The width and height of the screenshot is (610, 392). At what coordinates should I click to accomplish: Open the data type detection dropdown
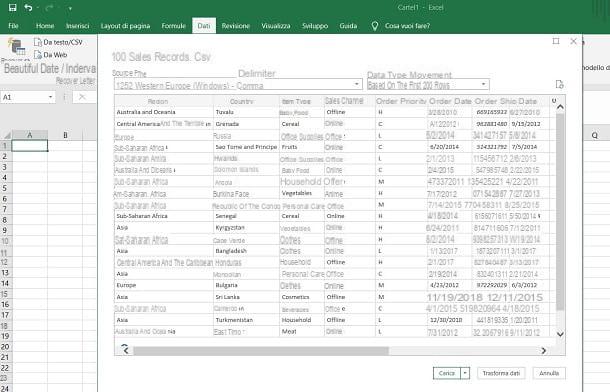(483, 84)
